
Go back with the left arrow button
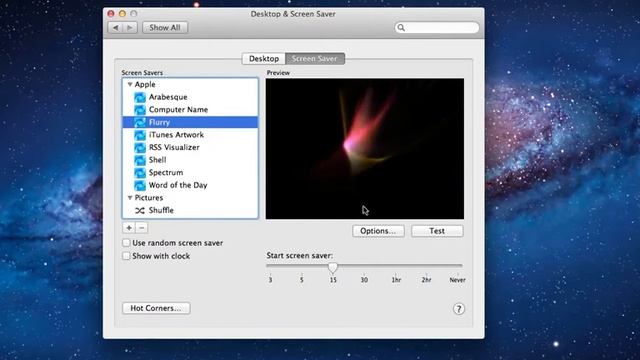click(x=116, y=27)
